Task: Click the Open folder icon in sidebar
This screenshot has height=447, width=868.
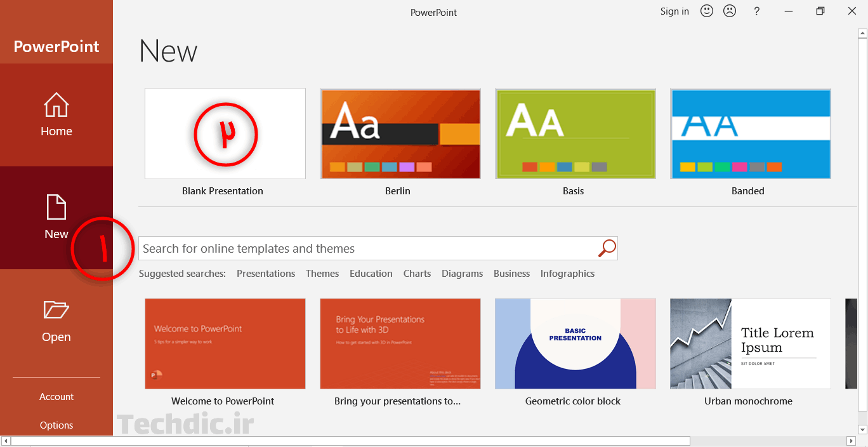Action: [x=56, y=310]
